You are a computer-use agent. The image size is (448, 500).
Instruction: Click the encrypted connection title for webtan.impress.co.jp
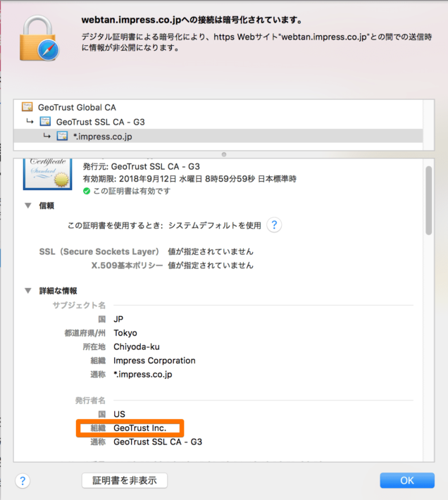click(192, 20)
